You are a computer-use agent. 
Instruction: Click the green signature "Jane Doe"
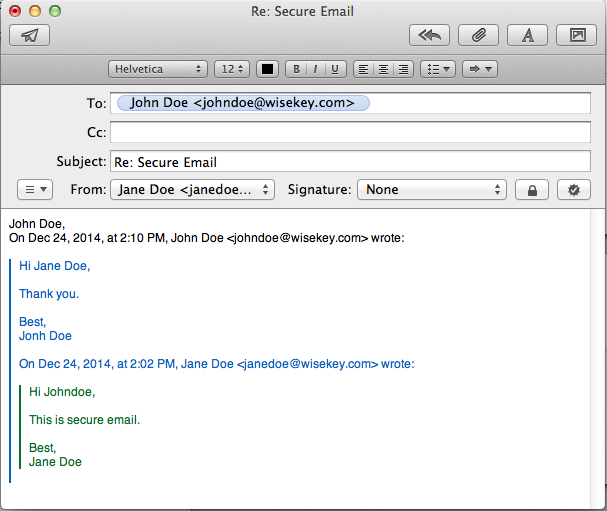[55, 462]
